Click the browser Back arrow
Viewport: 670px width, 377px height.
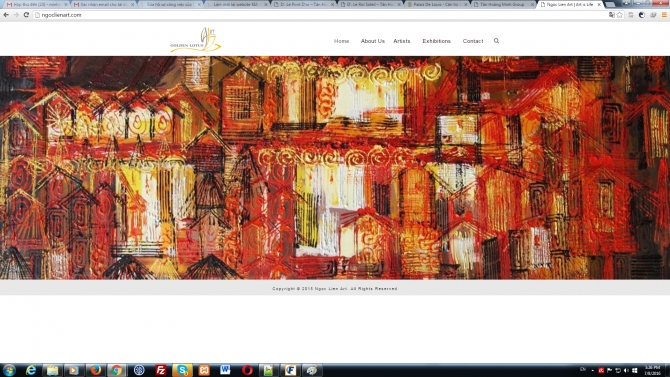point(6,15)
